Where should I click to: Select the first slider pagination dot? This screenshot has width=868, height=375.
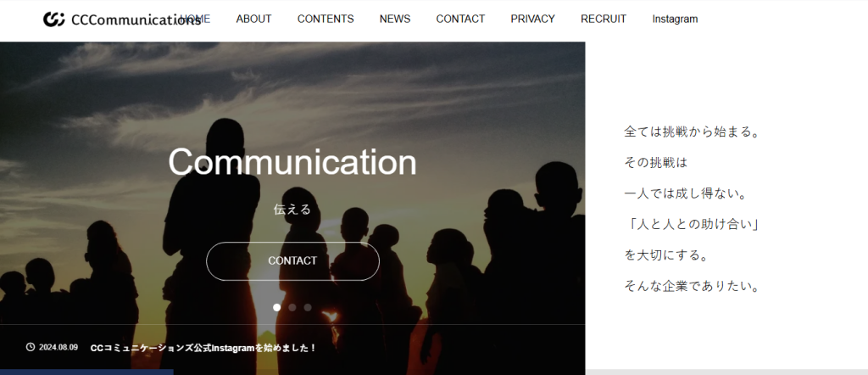tap(277, 307)
